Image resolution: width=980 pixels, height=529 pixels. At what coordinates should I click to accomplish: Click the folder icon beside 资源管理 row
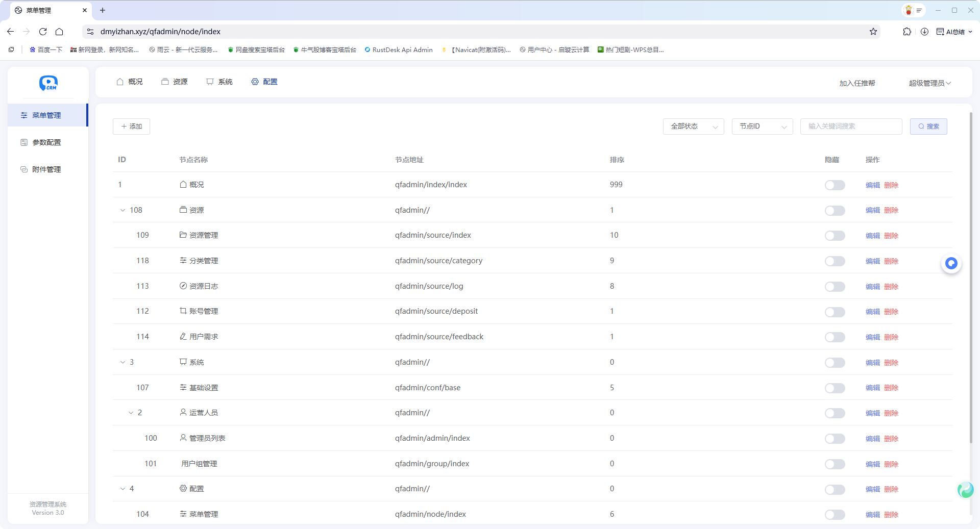(x=183, y=235)
